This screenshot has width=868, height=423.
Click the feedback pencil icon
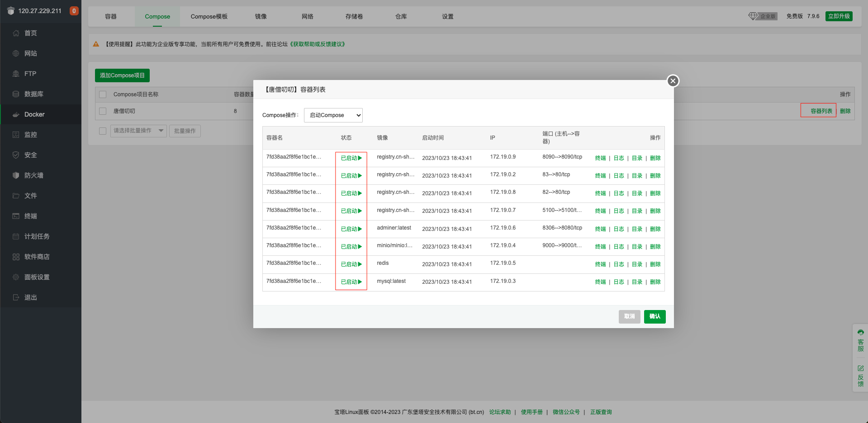pos(860,368)
